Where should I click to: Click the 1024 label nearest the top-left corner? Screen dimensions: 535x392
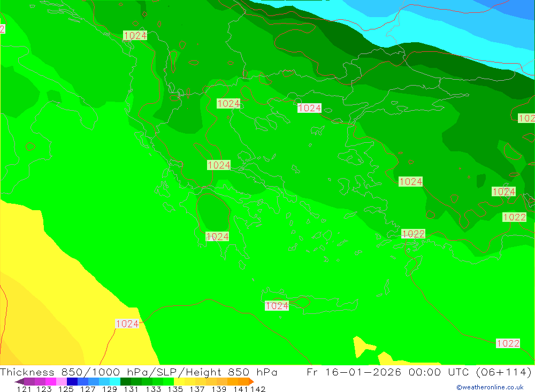(x=135, y=35)
